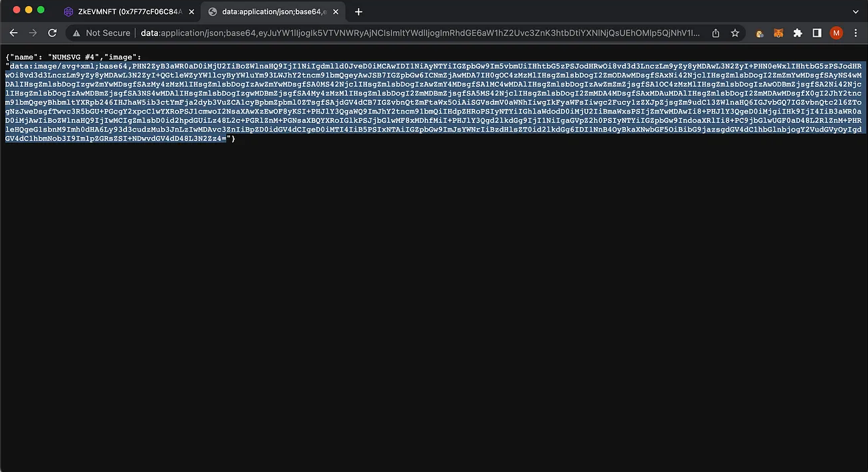Open the profile avatar M
Viewport: 868px width, 472px height.
coord(836,33)
